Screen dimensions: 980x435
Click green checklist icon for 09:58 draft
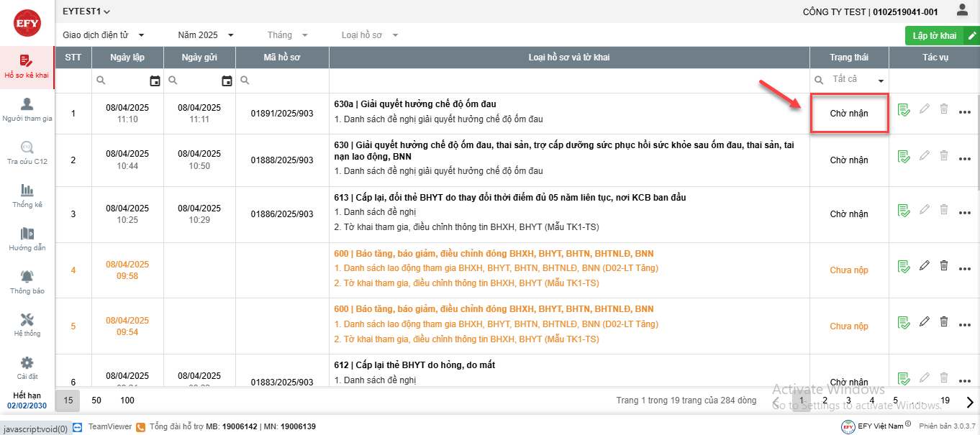tap(904, 267)
